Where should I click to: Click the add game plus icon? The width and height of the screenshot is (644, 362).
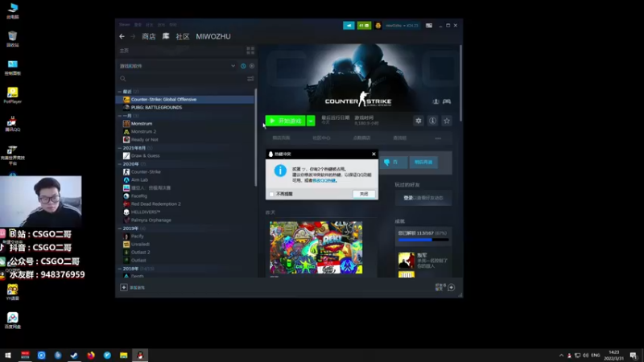pyautogui.click(x=124, y=287)
